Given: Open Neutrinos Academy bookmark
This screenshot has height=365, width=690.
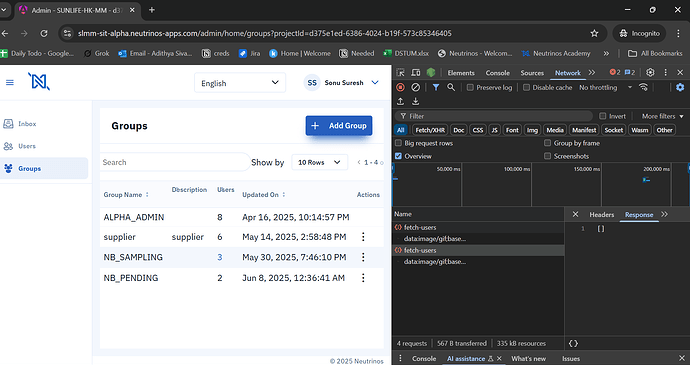Looking at the screenshot, I should [556, 53].
